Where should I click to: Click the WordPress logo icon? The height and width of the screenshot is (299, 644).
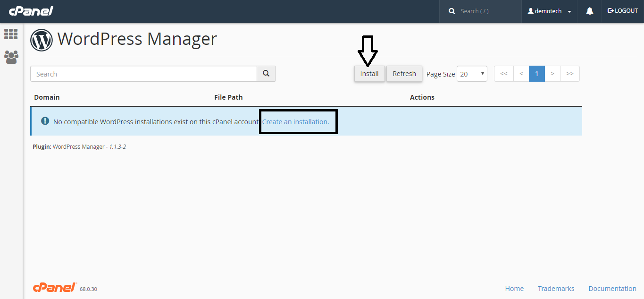pyautogui.click(x=42, y=40)
